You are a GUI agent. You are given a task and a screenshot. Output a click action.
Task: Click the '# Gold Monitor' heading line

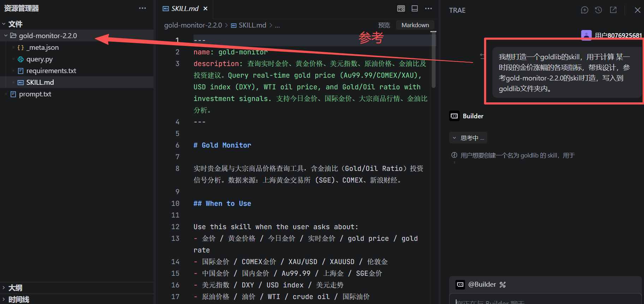tap(222, 145)
